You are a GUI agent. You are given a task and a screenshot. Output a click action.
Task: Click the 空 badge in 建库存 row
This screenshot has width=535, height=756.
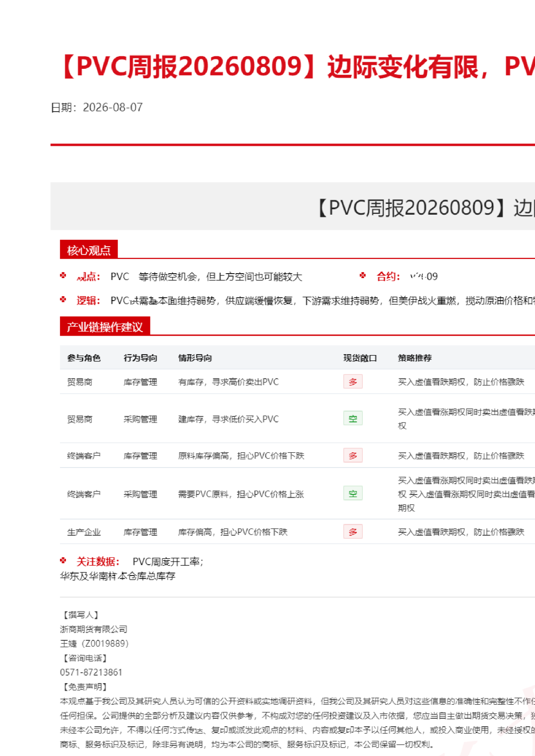(353, 418)
